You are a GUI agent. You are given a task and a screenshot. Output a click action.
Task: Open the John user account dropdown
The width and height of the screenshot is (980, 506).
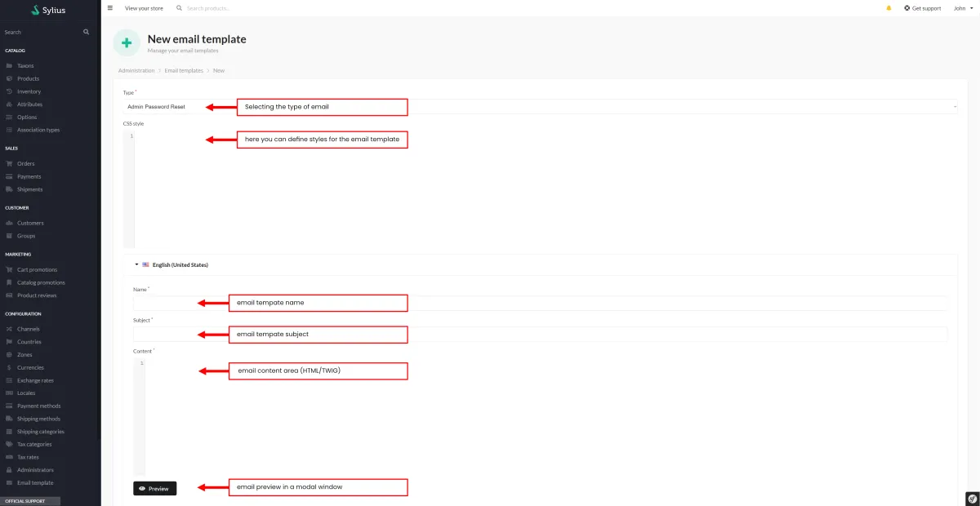coord(964,8)
